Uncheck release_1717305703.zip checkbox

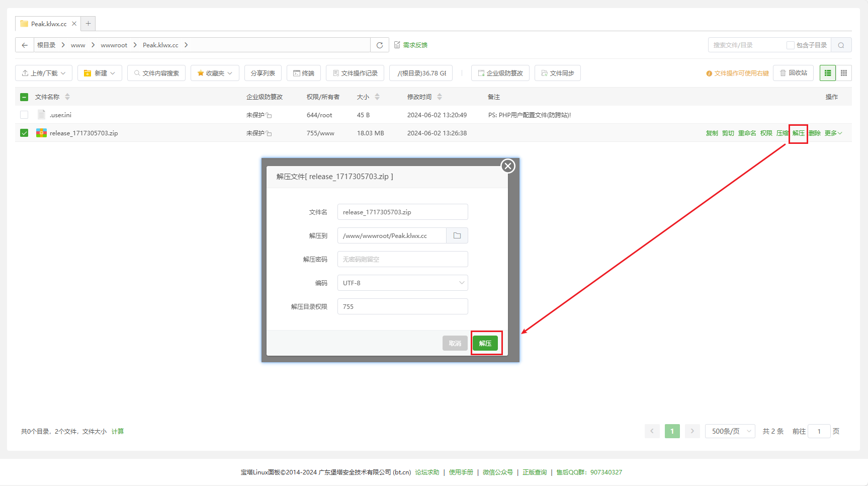(24, 133)
